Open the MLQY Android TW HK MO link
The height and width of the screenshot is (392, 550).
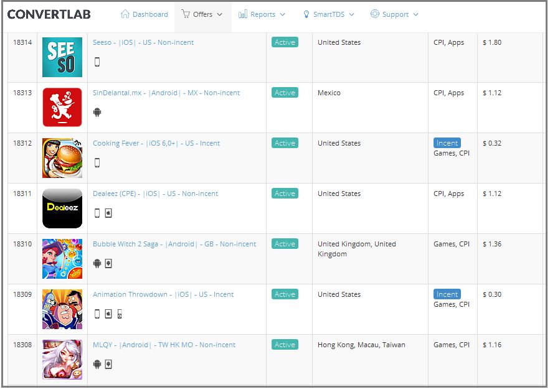tap(164, 345)
